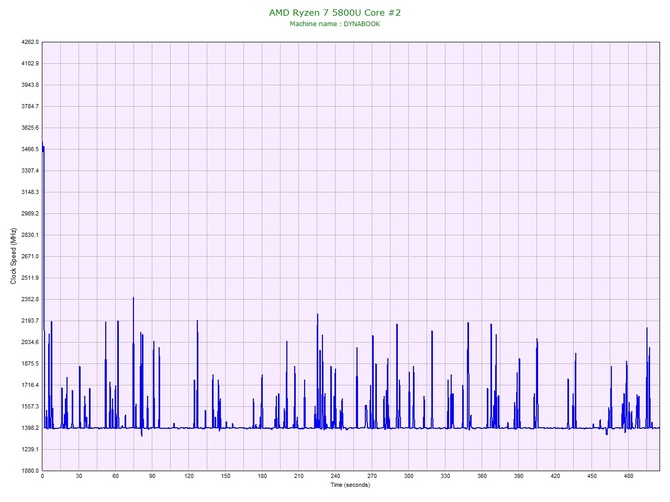Click the 2193.7 y-axis value
670x502 pixels.
(30, 321)
